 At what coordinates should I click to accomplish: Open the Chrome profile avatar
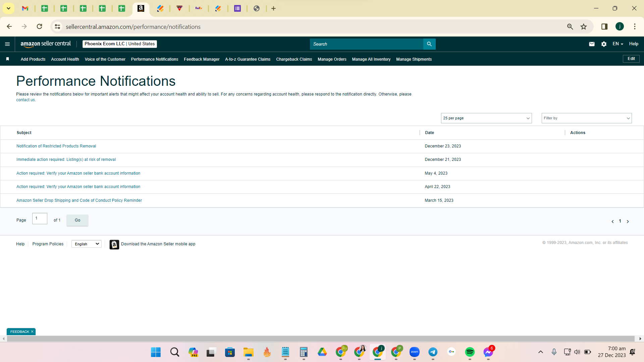[x=620, y=26]
